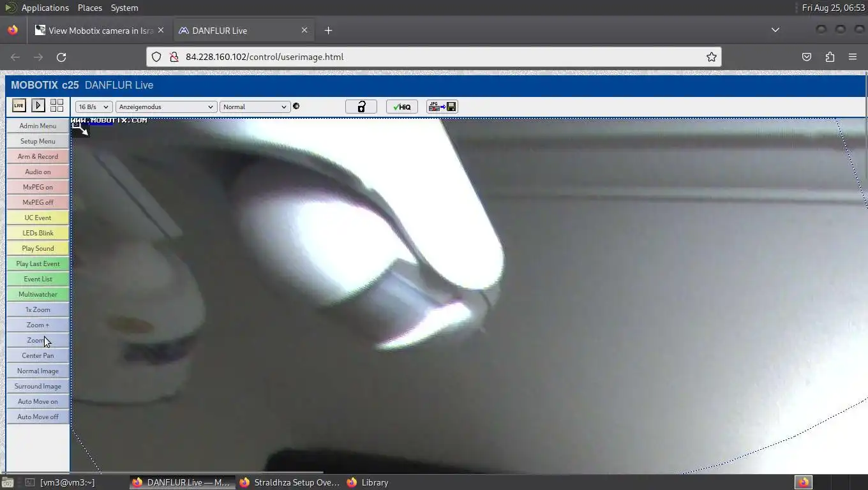The image size is (868, 490).
Task: Click Center Pan
Action: pos(38,355)
